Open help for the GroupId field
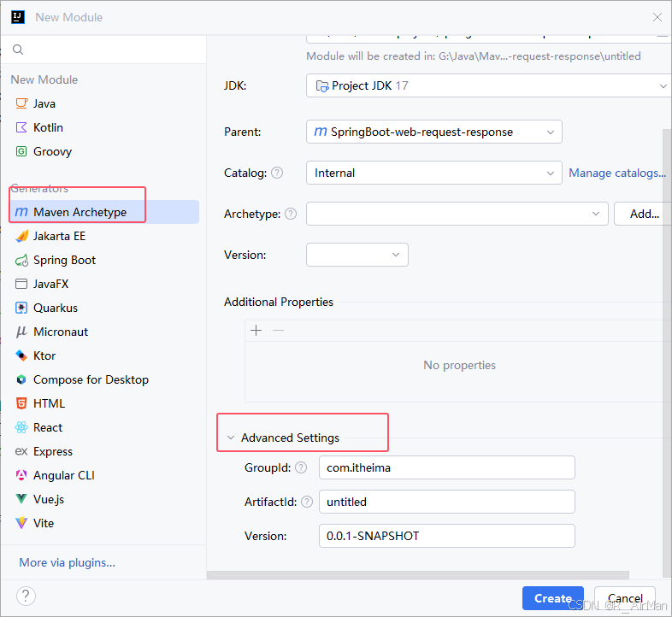Viewport: 672px width, 617px height. point(301,467)
